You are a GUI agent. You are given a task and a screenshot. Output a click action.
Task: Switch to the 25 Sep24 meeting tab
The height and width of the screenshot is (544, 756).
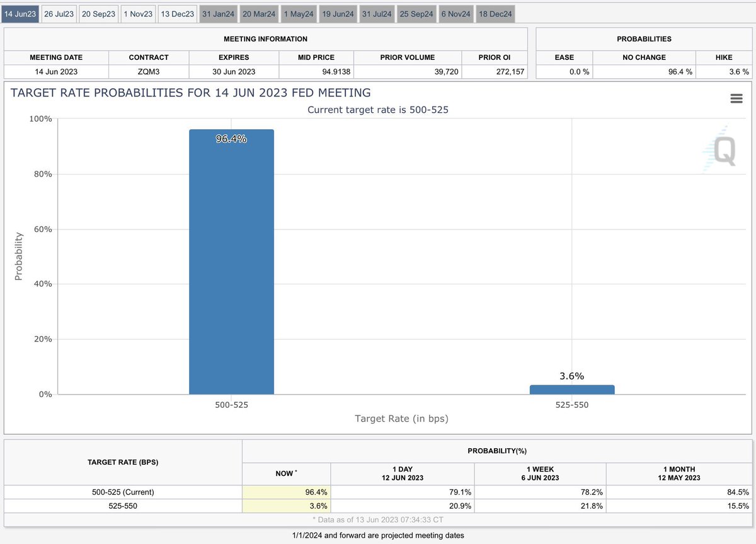pos(416,14)
